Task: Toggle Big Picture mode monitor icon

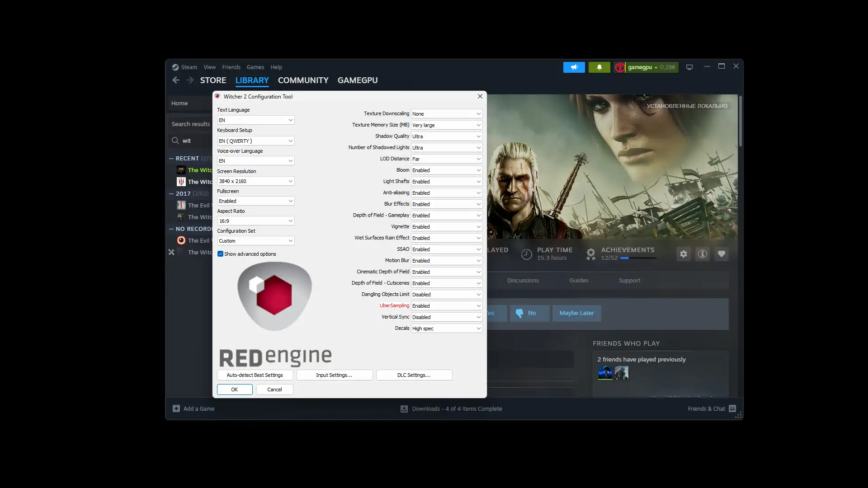Action: (689, 67)
